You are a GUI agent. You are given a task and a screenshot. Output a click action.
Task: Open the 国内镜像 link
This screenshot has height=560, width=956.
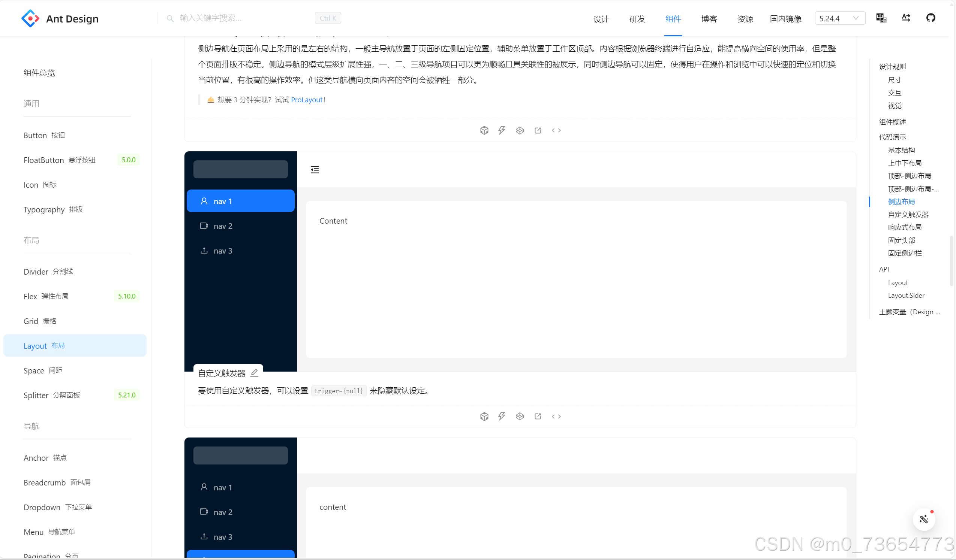(786, 19)
